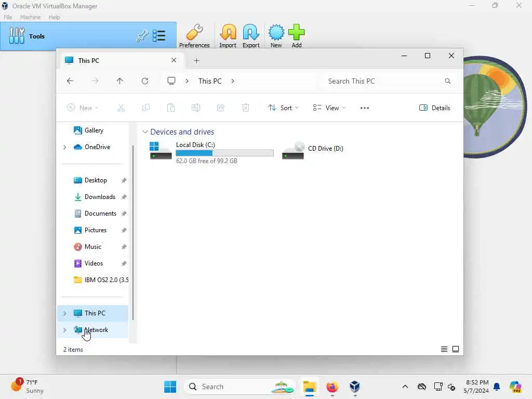Expand the Network tree node

(x=65, y=330)
